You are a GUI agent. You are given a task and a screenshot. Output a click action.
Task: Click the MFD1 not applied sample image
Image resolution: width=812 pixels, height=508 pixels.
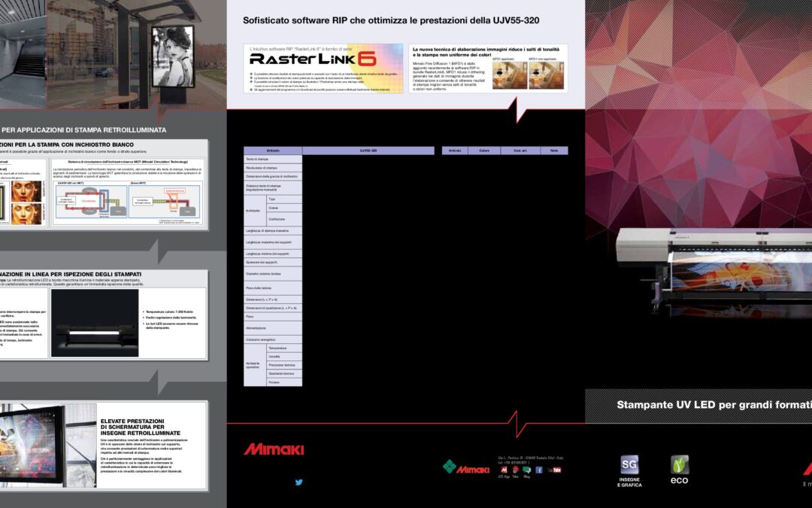tap(546, 75)
